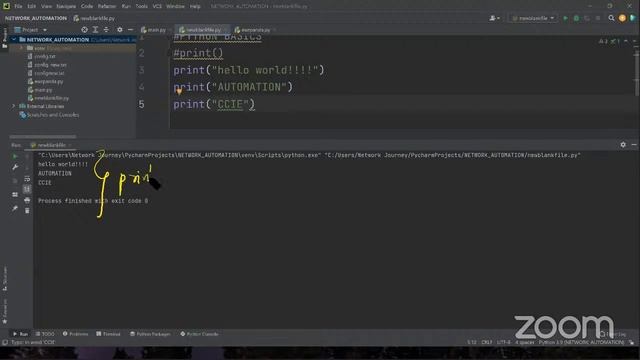Open the Help menu
This screenshot has height=360, width=640.
coord(195,6)
